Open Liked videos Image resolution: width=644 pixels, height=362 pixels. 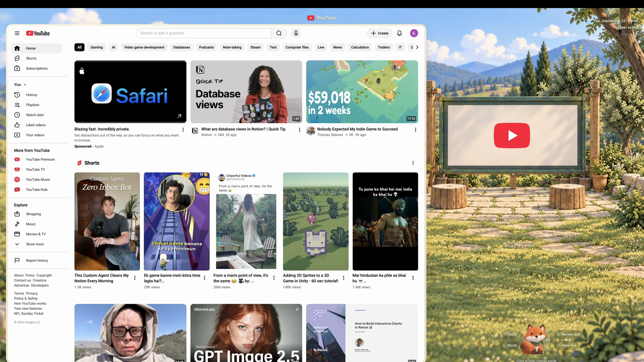coord(37,125)
